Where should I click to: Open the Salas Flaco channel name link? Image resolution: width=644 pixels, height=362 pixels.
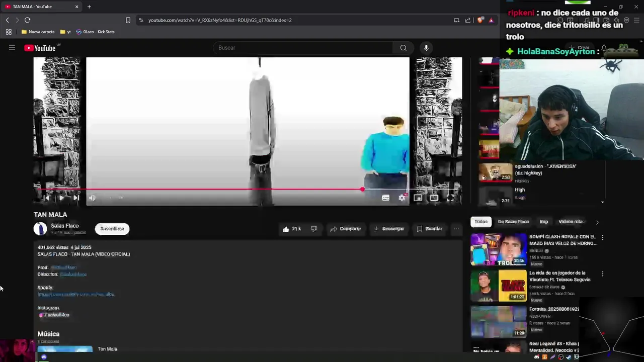coord(65,226)
